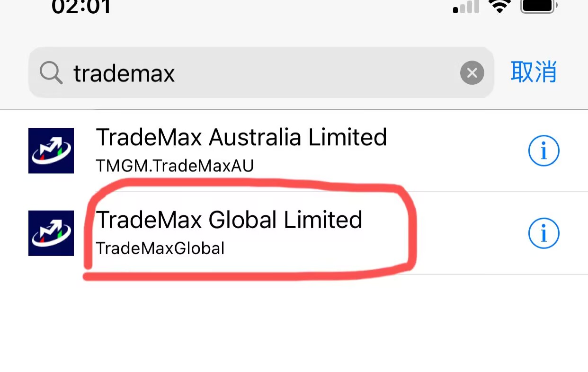Tap the blank area below search results

(294, 327)
